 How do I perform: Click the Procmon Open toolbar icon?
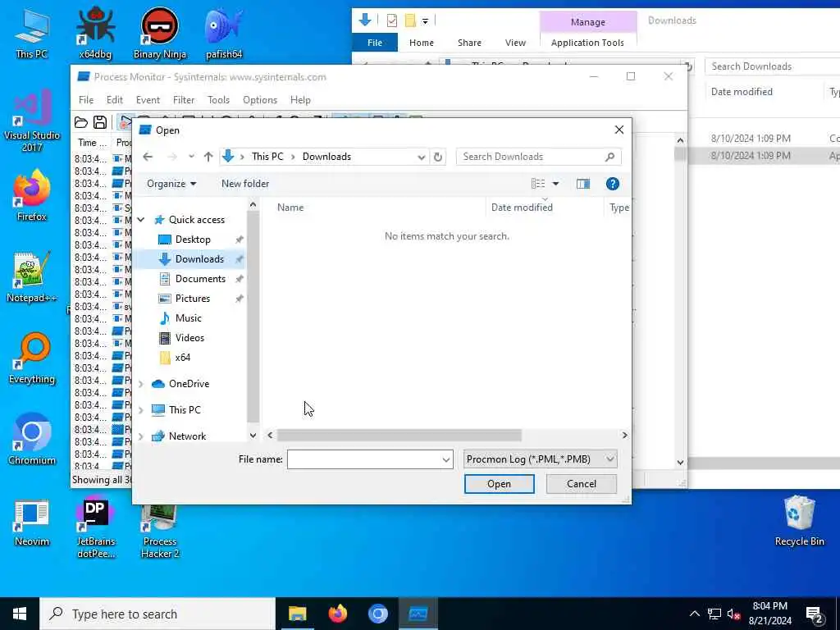81,123
